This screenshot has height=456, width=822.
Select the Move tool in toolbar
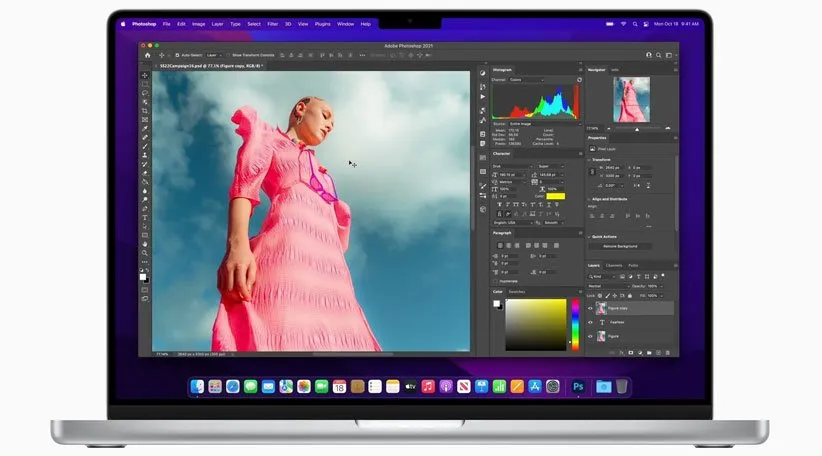(x=145, y=76)
